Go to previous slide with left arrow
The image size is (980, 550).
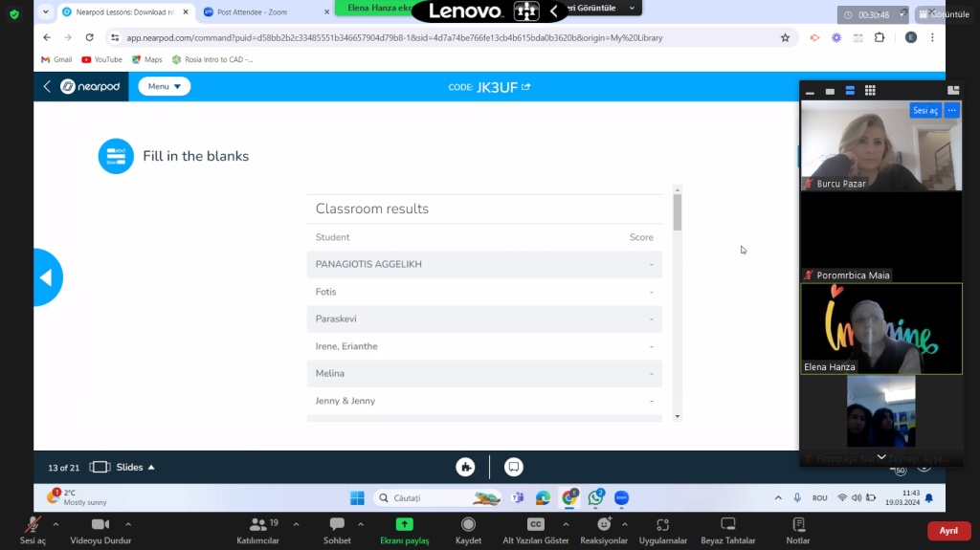(45, 277)
